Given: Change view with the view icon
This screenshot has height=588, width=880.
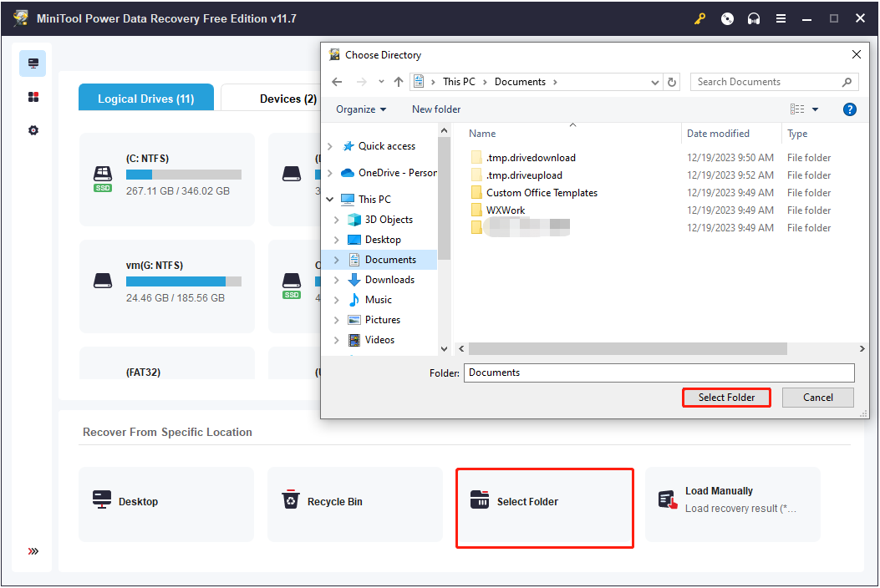Looking at the screenshot, I should tap(797, 109).
